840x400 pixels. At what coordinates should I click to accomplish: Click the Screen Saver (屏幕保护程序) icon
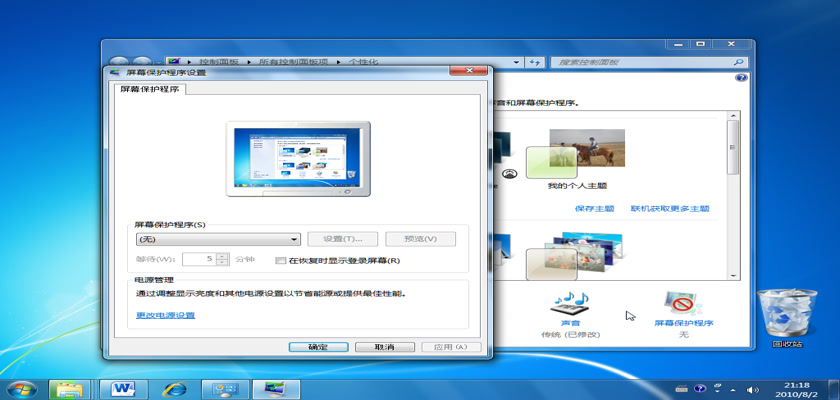[684, 305]
